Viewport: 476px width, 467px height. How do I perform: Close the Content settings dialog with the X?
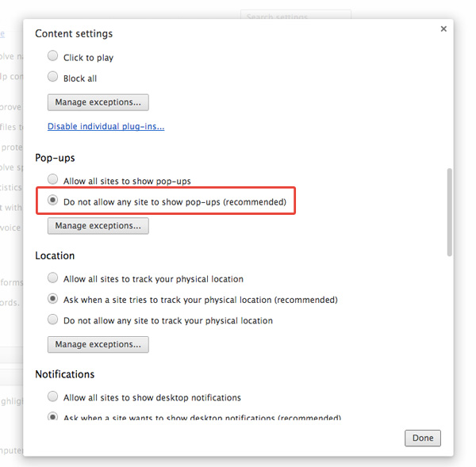(443, 29)
